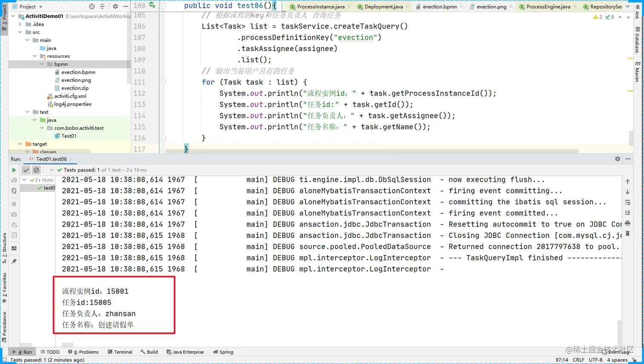
Task: Collapse the target folder
Action: (20, 144)
